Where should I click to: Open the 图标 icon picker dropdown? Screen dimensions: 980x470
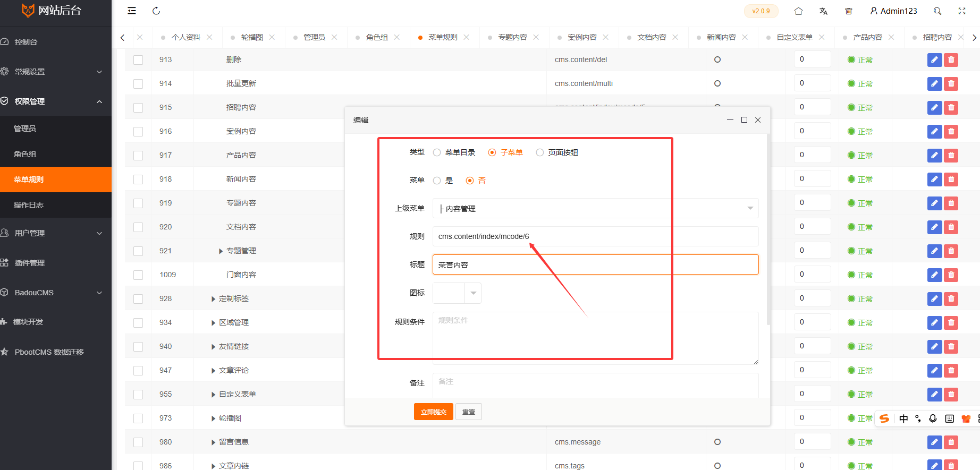(457, 293)
